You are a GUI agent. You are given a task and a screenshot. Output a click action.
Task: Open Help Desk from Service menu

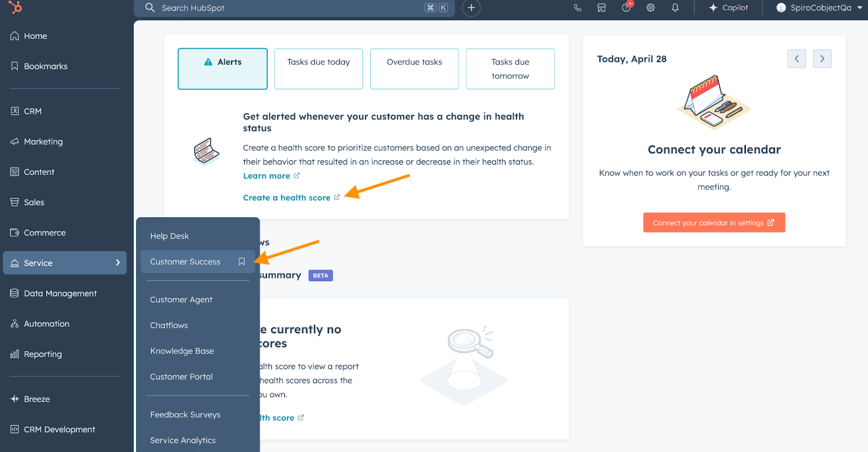[169, 236]
